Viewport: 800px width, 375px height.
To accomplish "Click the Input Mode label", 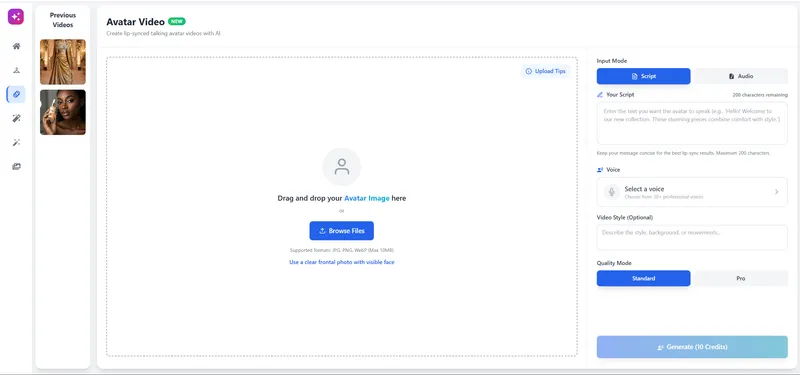I will [x=612, y=61].
